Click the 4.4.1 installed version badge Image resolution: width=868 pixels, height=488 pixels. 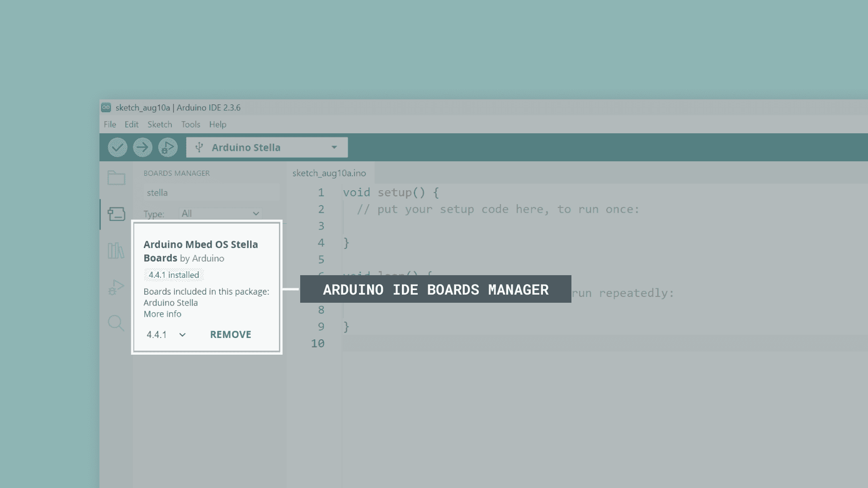click(x=173, y=275)
